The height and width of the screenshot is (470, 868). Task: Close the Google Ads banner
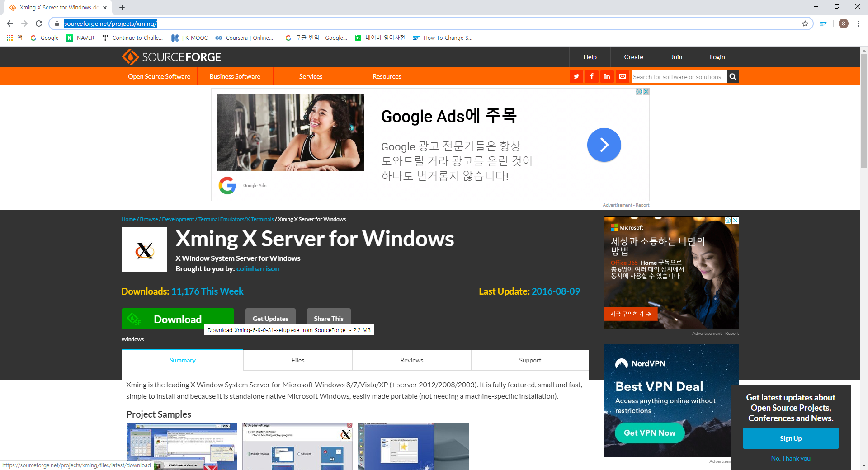click(x=646, y=91)
